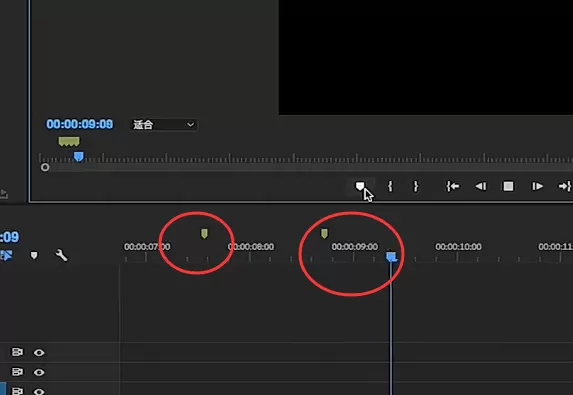This screenshot has width=573, height=395.
Task: Open the 适合 zoom level dropdown
Action: (x=164, y=125)
